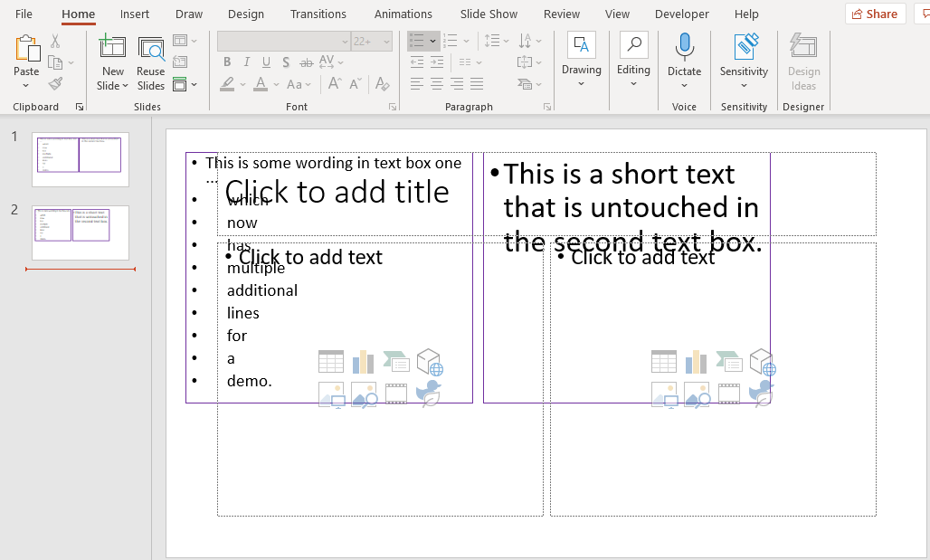This screenshot has height=560, width=930.
Task: Click the Editing magnifier icon
Action: 634,45
